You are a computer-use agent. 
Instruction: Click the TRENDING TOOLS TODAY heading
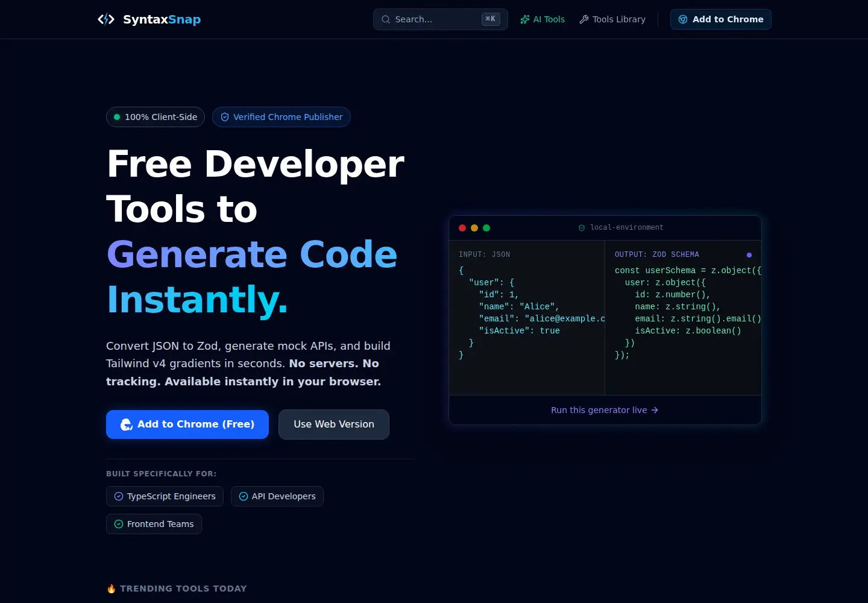[x=183, y=589]
